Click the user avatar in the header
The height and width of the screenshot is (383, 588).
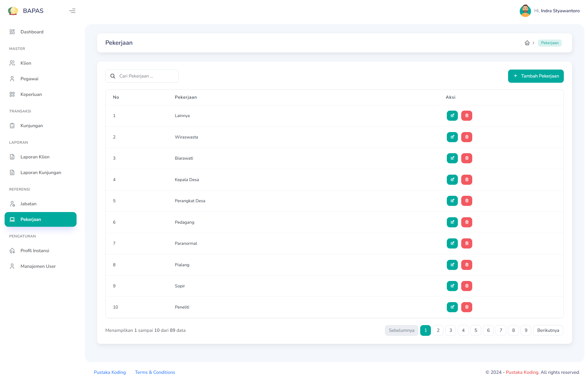[525, 10]
